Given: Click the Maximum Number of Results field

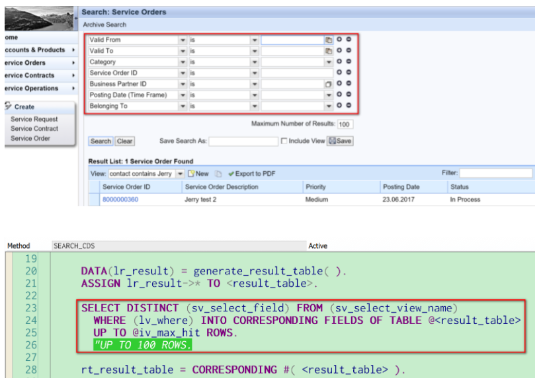Looking at the screenshot, I should click(x=345, y=124).
